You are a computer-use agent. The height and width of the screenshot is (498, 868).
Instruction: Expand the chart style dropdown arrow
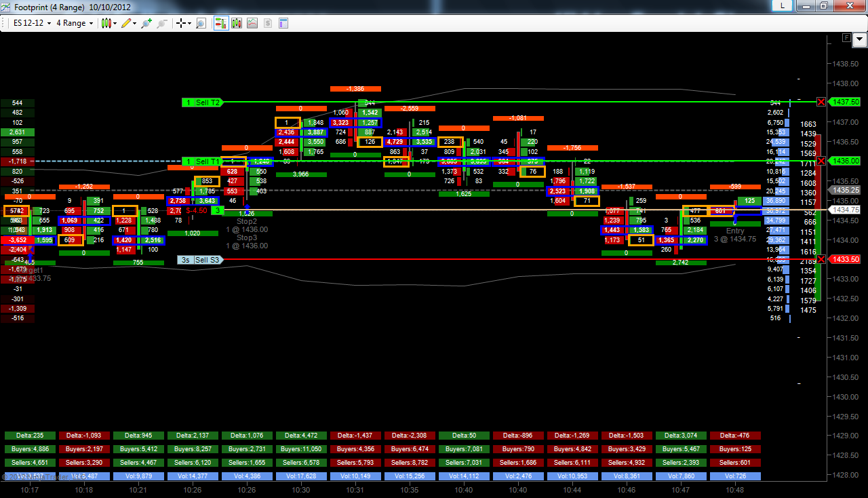[115, 23]
